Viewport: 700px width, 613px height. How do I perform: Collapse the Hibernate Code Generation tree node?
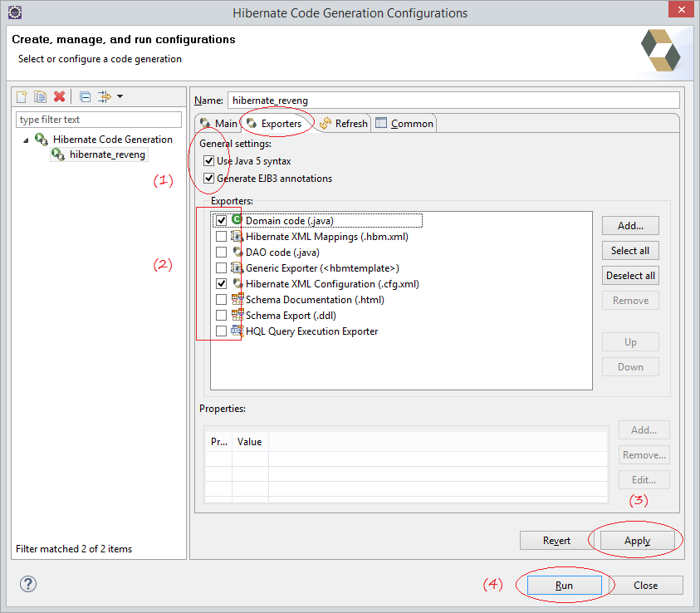pyautogui.click(x=26, y=140)
